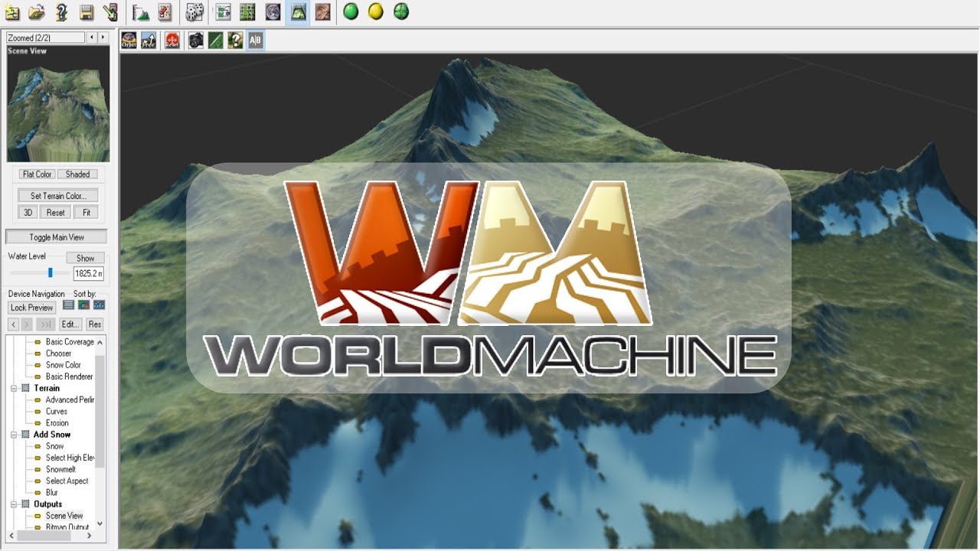Select the Scene View device

[64, 516]
